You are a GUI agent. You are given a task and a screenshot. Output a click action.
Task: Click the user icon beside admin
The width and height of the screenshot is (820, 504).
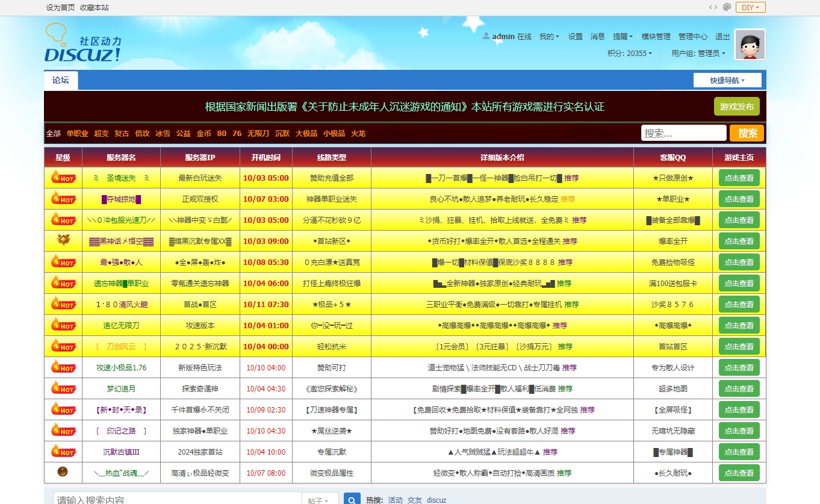click(x=486, y=36)
